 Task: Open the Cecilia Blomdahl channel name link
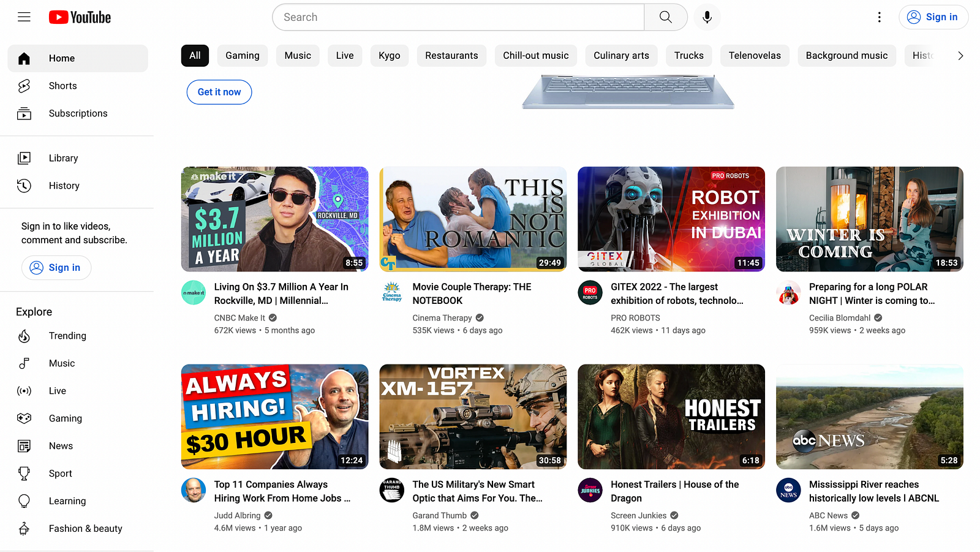click(840, 318)
